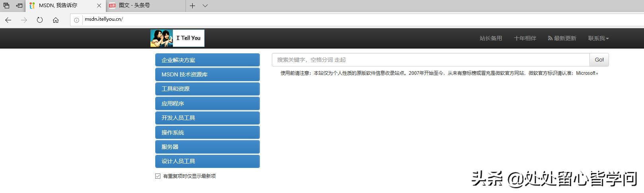Expand the MSDN 技术资源库 category

[207, 74]
